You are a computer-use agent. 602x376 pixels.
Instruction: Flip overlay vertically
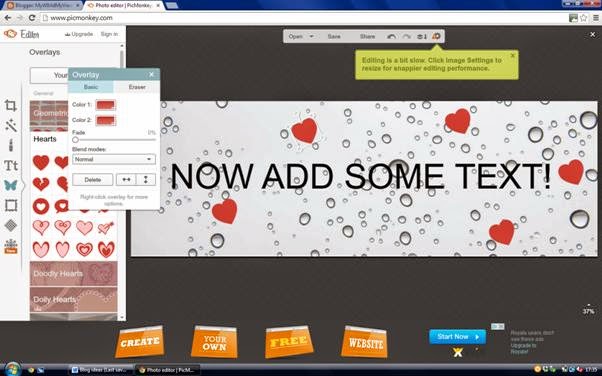tap(146, 180)
